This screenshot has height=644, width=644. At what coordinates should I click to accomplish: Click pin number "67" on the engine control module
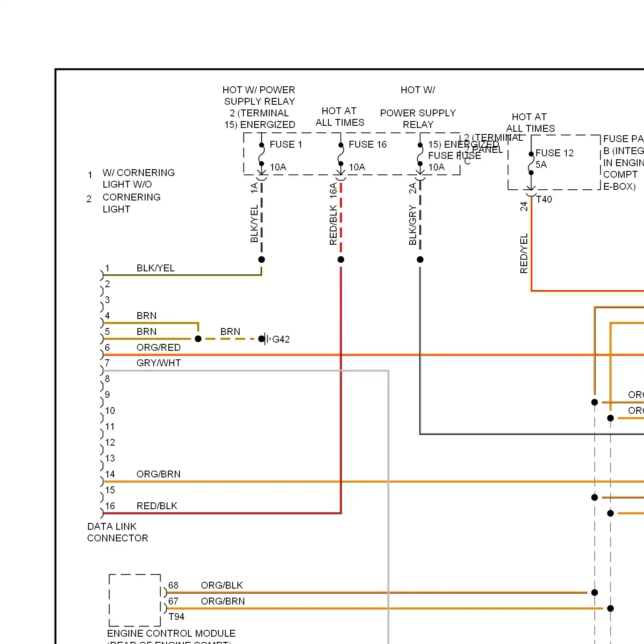[173, 601]
